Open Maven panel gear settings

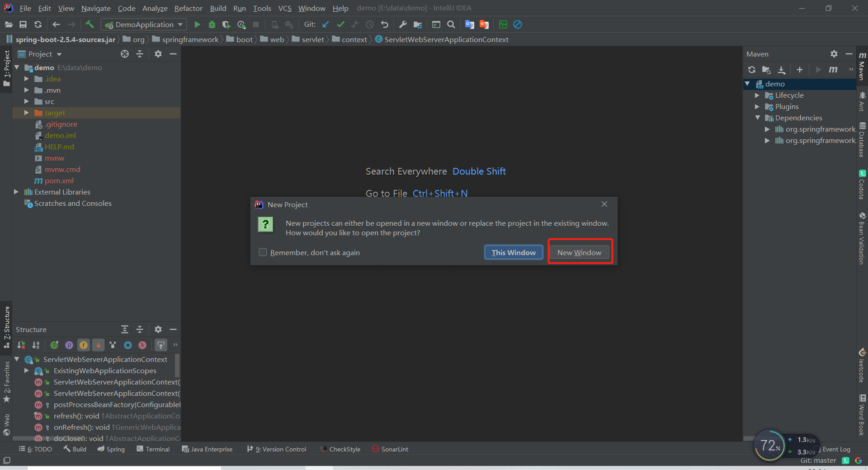834,54
